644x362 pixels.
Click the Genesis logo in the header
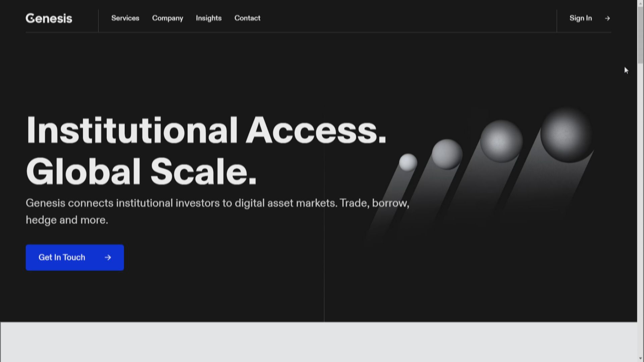coord(49,18)
